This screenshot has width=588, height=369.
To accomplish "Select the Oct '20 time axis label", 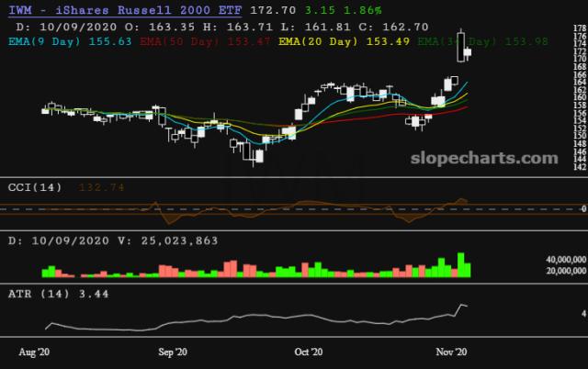I will (x=309, y=352).
